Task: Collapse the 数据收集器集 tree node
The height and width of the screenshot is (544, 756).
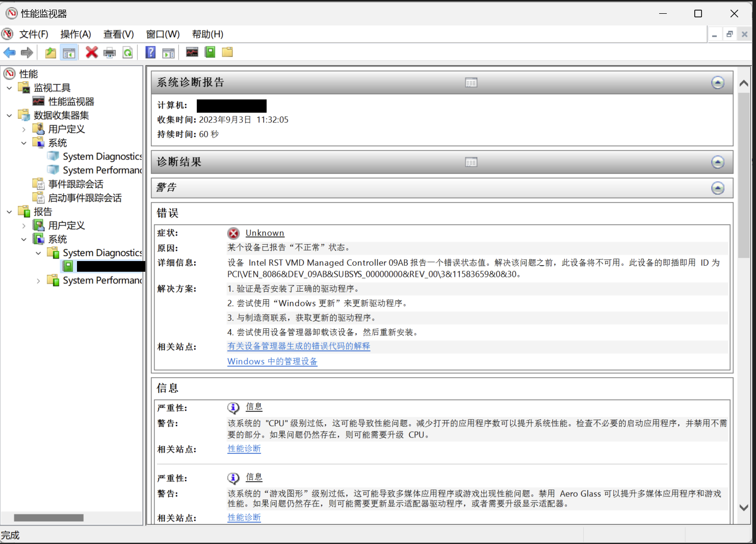Action: tap(9, 116)
